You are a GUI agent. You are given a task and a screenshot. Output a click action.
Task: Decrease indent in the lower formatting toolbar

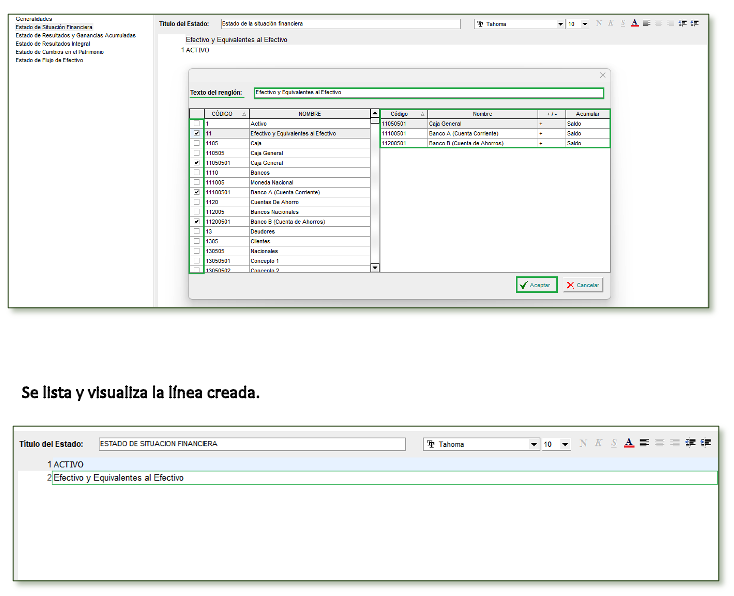[x=691, y=443]
